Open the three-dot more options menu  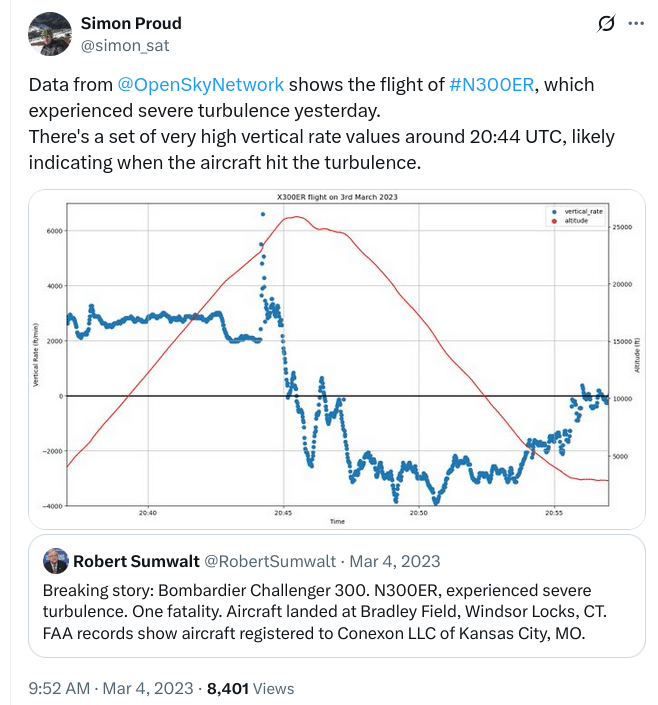[636, 23]
